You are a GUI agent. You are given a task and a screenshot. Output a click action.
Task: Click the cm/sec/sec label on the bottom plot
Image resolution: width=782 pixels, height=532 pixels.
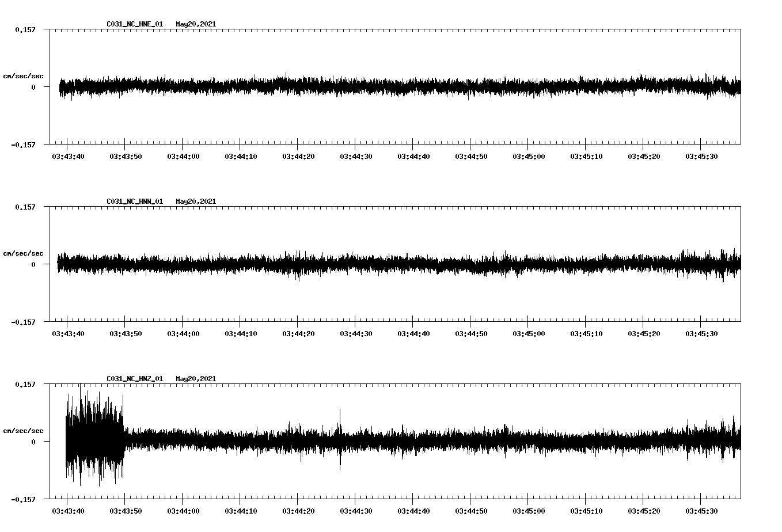[x=24, y=430]
